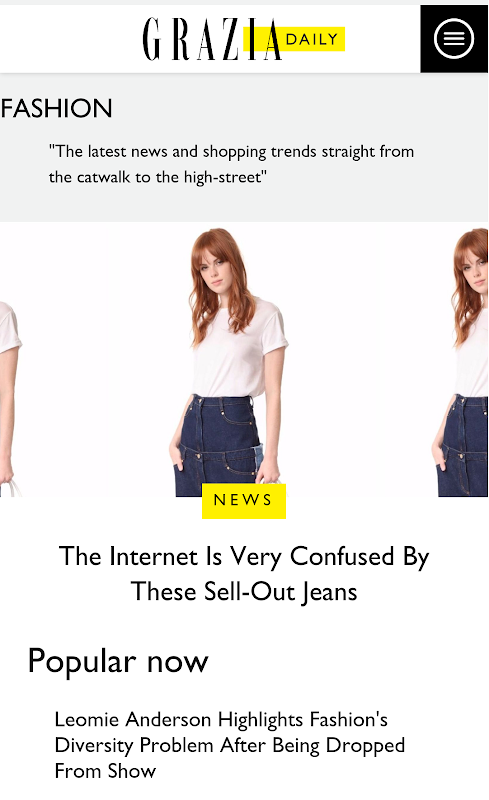Screen dimensions: 489x800
Task: Click the GRAZIA logo in the header
Action: tap(212, 39)
